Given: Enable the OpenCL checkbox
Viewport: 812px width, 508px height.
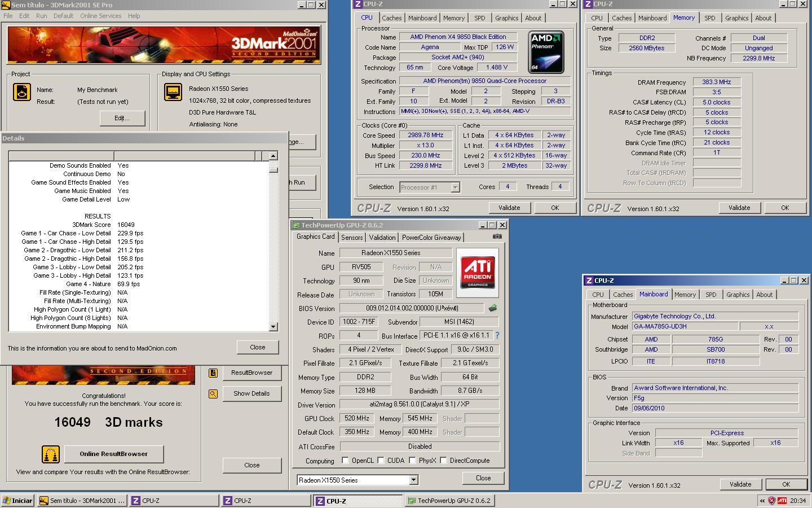Looking at the screenshot, I should [x=345, y=460].
